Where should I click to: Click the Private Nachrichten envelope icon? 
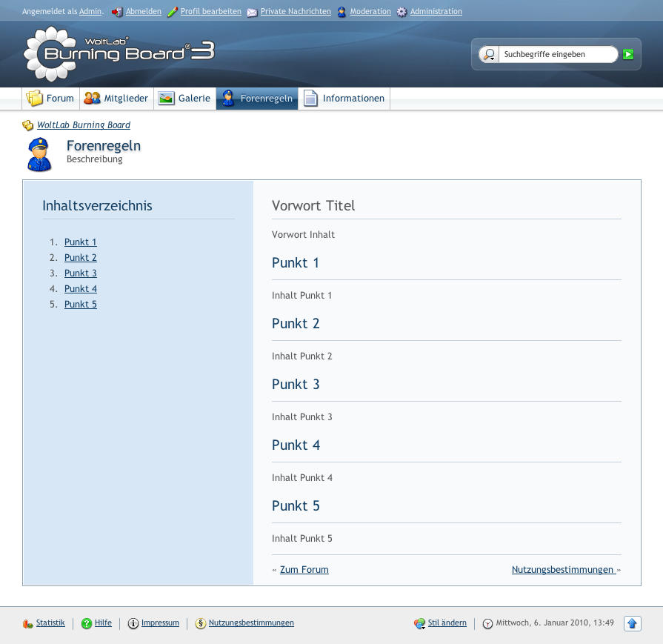[252, 12]
